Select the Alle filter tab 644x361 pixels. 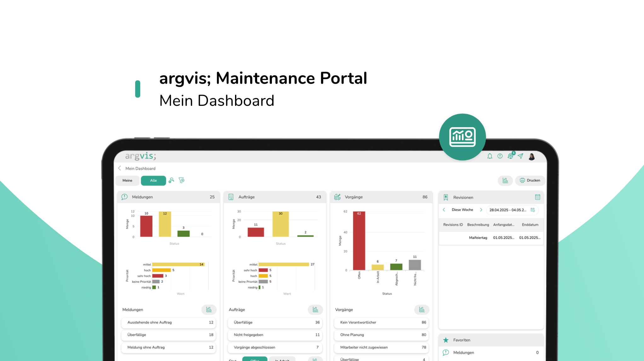[x=153, y=180]
